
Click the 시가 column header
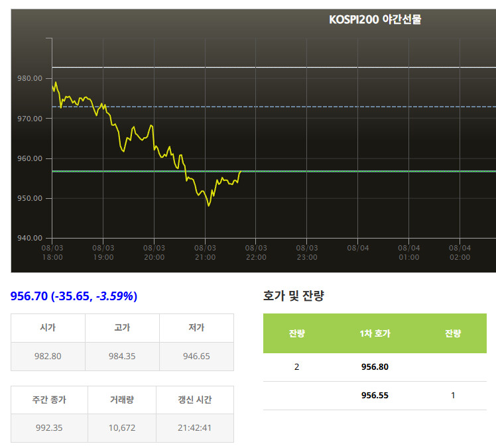click(x=48, y=327)
